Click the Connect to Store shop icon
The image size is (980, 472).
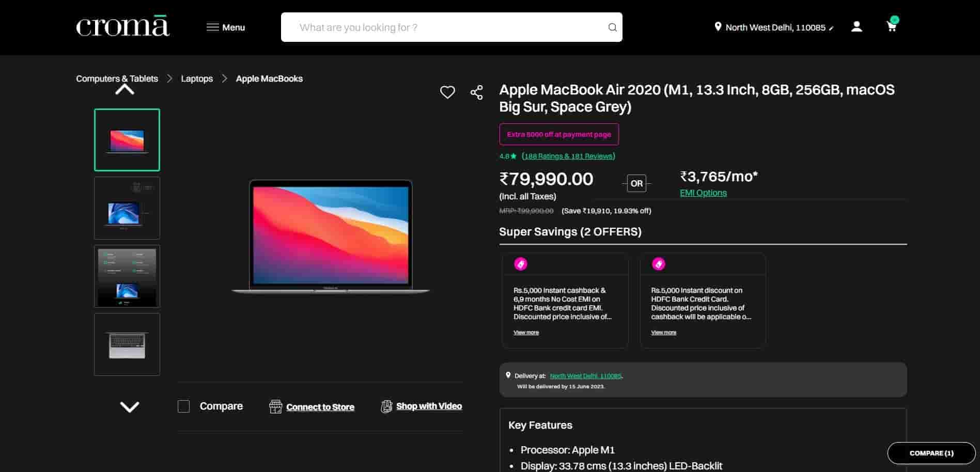(x=275, y=407)
